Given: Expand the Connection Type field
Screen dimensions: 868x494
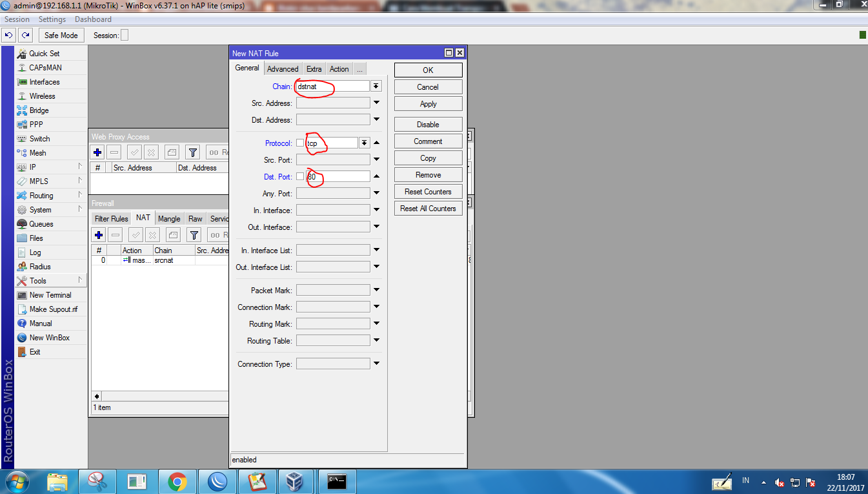Looking at the screenshot, I should [x=376, y=364].
